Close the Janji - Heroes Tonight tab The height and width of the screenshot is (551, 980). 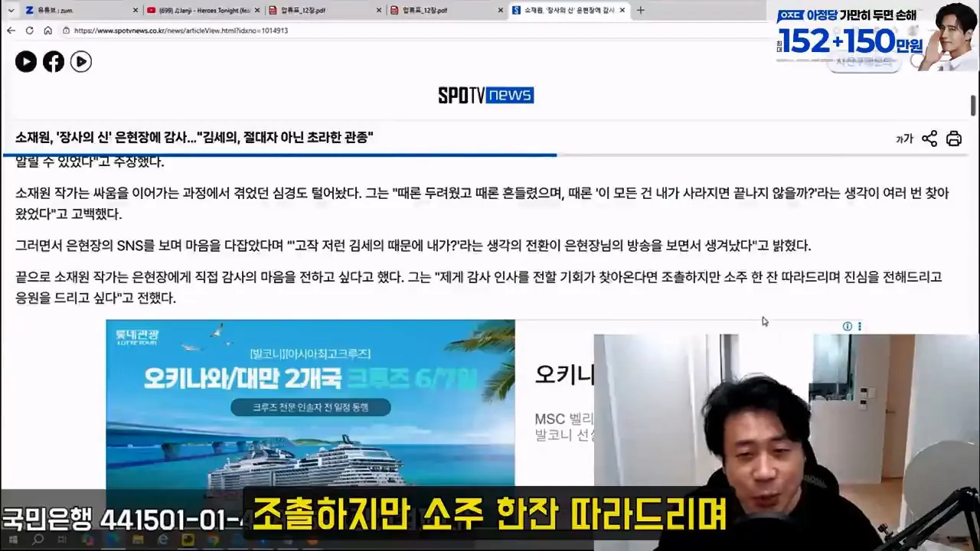[257, 10]
